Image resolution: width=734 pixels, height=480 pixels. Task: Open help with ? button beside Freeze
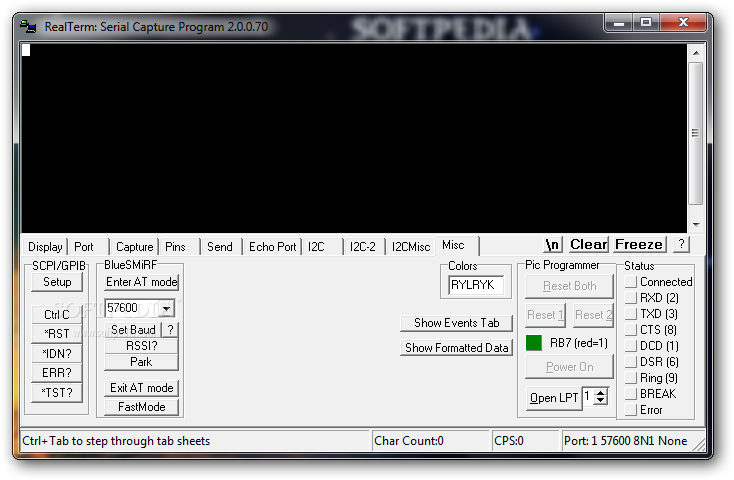[x=681, y=244]
